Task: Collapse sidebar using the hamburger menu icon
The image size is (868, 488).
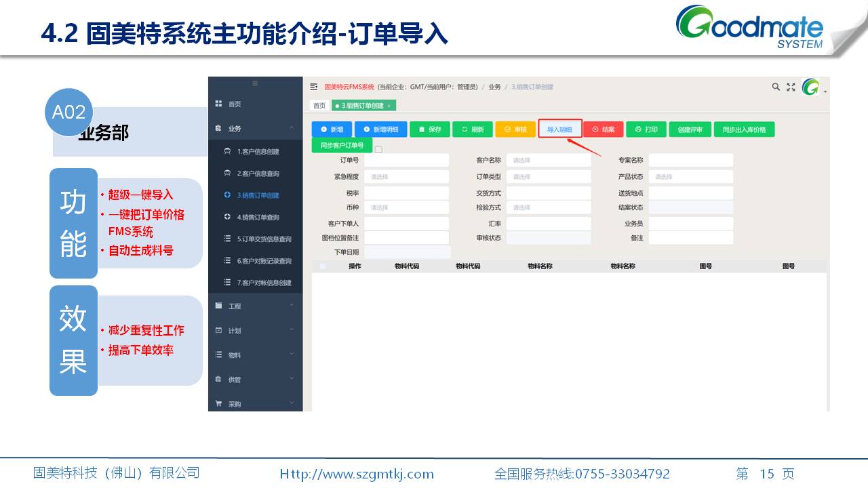Action: 313,87
